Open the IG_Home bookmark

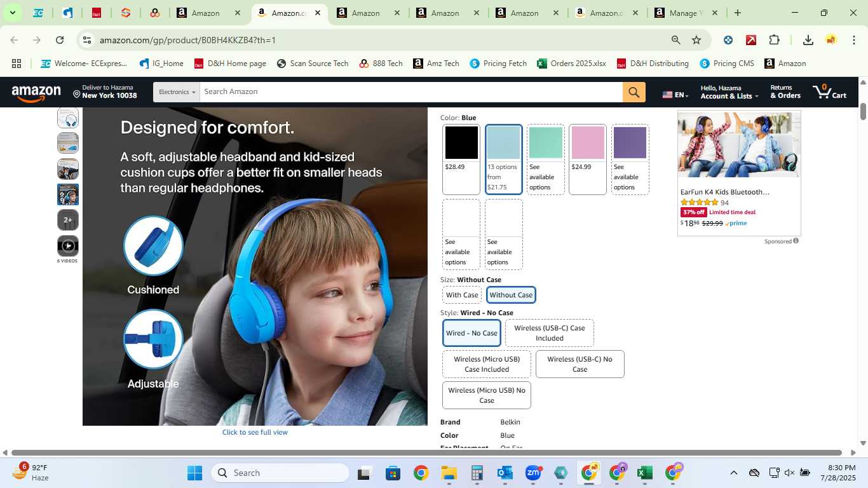(x=161, y=64)
